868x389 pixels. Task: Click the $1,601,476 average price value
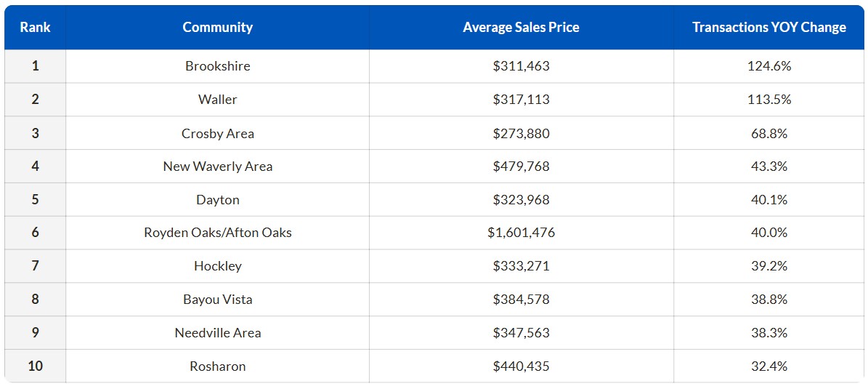pyautogui.click(x=521, y=233)
